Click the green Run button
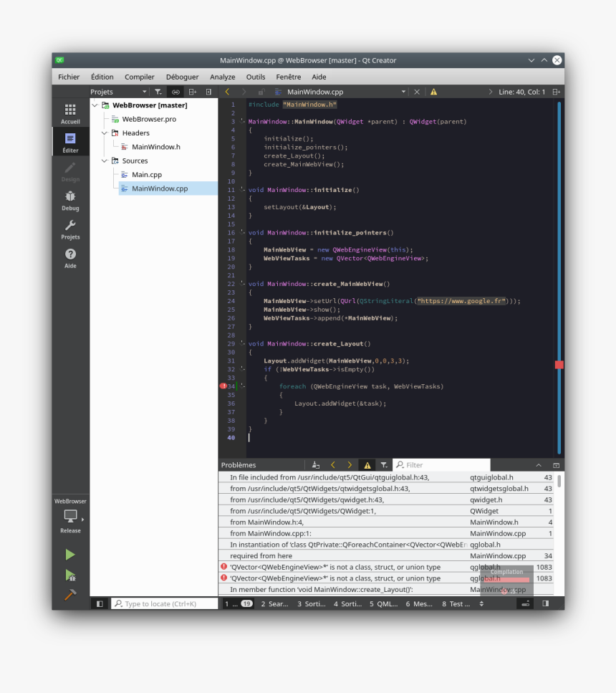This screenshot has width=616, height=693. pyautogui.click(x=69, y=554)
